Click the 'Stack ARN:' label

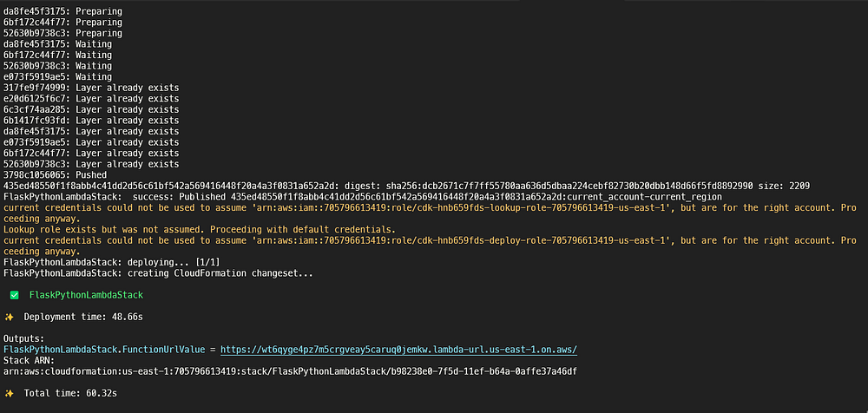29,360
